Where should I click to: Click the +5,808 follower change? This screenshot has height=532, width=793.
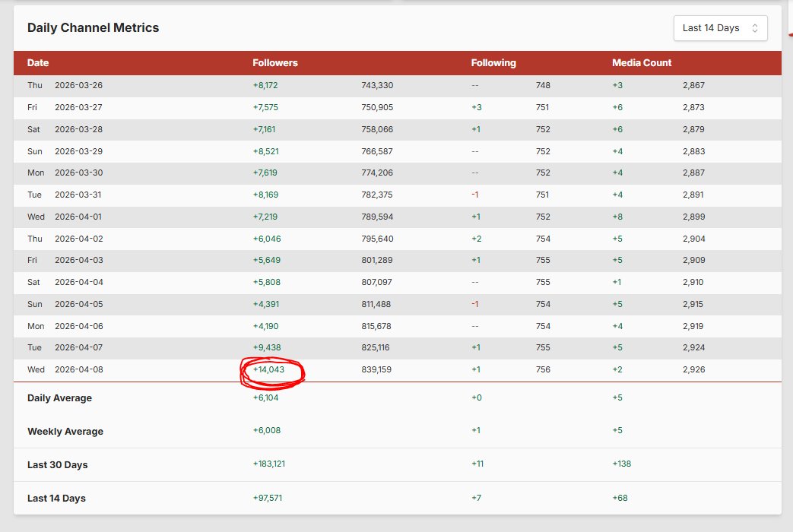coord(267,282)
